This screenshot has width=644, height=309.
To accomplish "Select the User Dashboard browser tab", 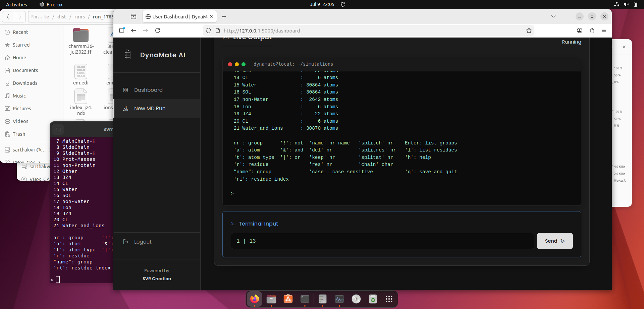I will click(x=179, y=17).
